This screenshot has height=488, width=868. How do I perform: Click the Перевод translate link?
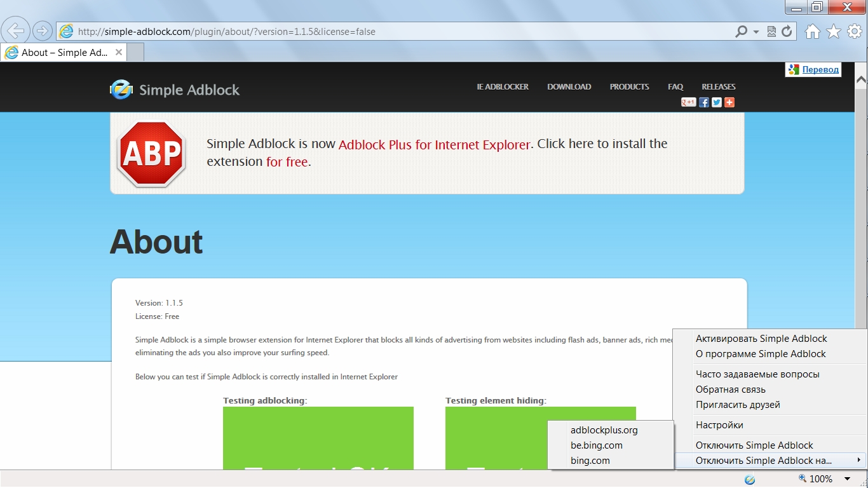820,69
